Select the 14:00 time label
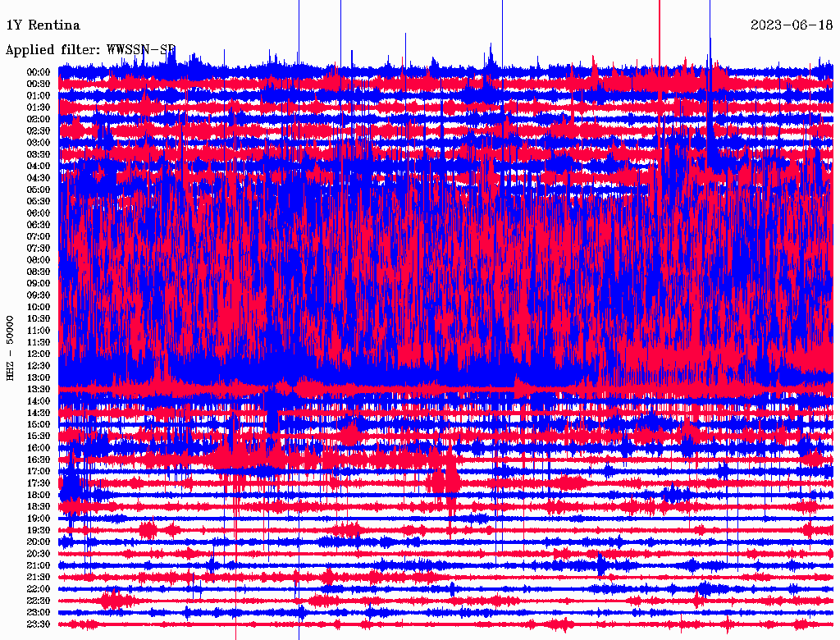This screenshot has width=840, height=640. [x=39, y=401]
